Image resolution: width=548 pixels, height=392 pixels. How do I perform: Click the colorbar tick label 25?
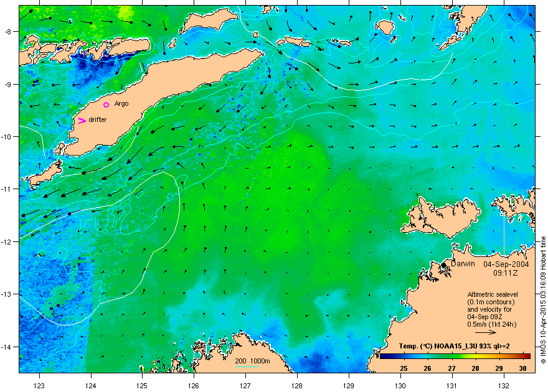tap(404, 368)
